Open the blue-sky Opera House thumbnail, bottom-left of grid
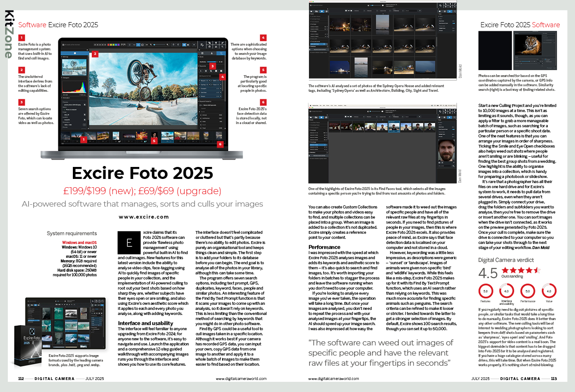This screenshot has height=392, width=575. pos(340,67)
